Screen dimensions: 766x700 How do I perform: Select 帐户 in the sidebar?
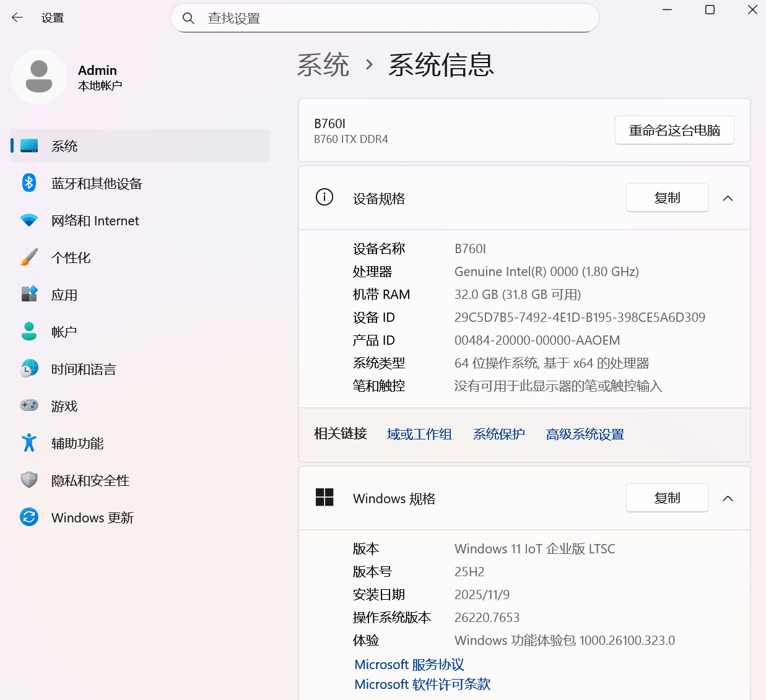click(64, 332)
